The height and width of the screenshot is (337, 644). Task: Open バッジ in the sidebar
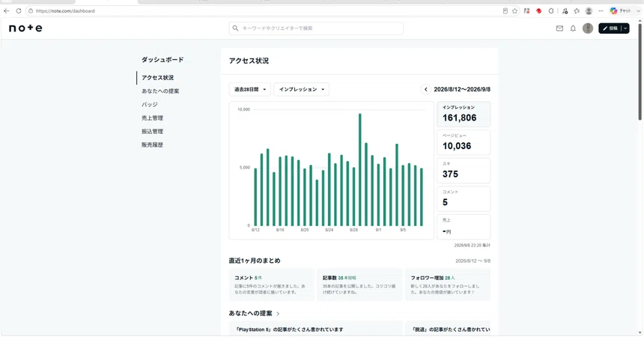coord(150,105)
